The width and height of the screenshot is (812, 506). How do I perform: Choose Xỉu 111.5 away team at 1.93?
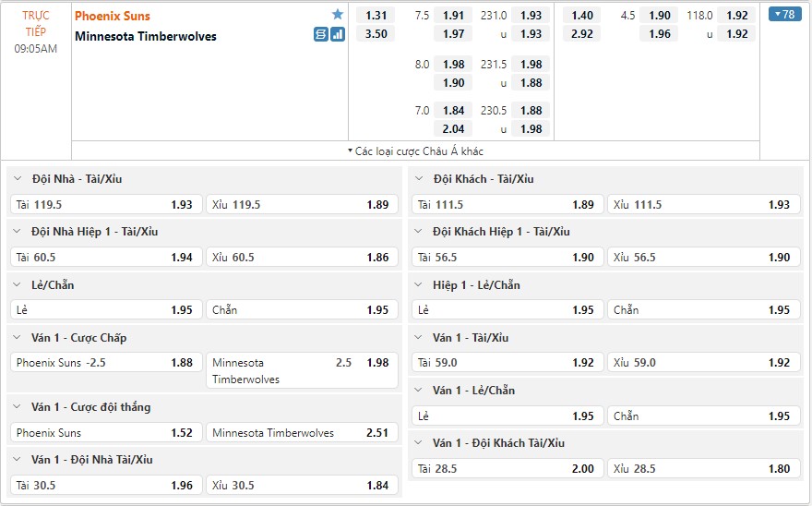coord(704,205)
